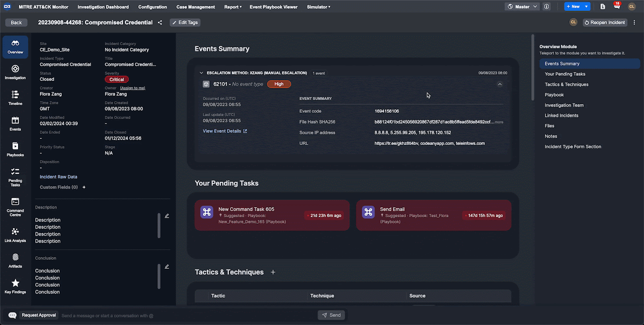Add a new Tactics & Techniques entry
This screenshot has height=325, width=644.
[x=273, y=272]
